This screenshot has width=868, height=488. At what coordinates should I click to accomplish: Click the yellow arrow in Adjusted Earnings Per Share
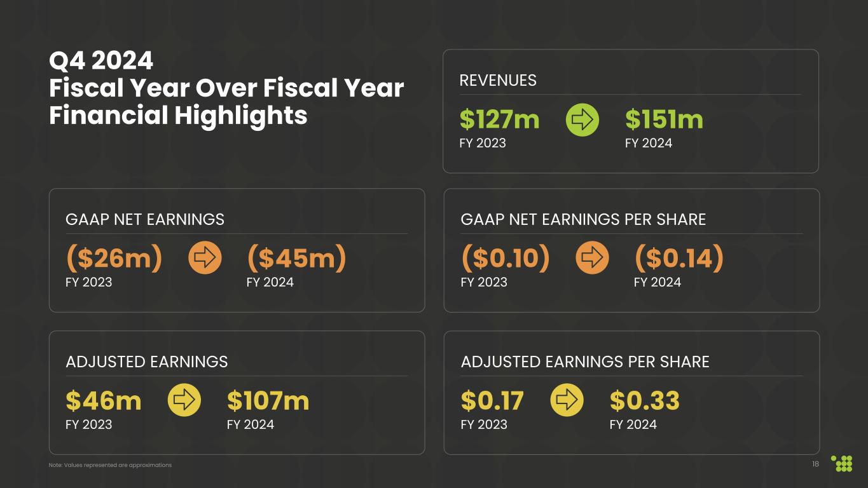[x=567, y=400]
